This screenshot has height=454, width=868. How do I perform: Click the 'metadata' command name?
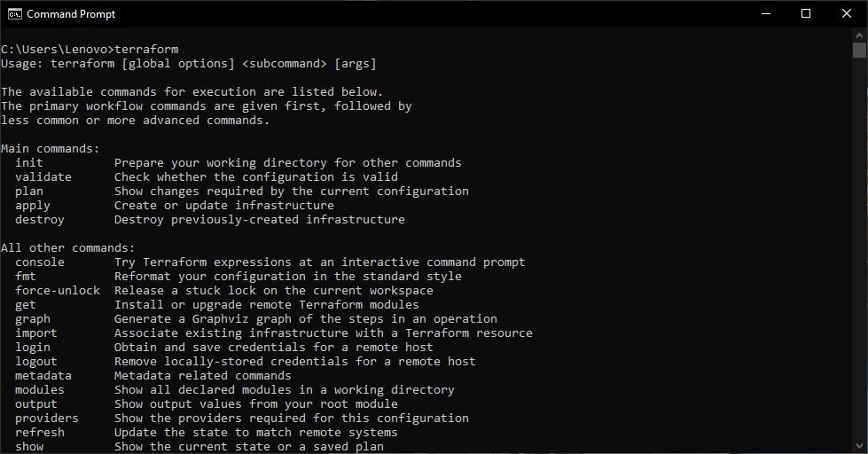coord(43,376)
